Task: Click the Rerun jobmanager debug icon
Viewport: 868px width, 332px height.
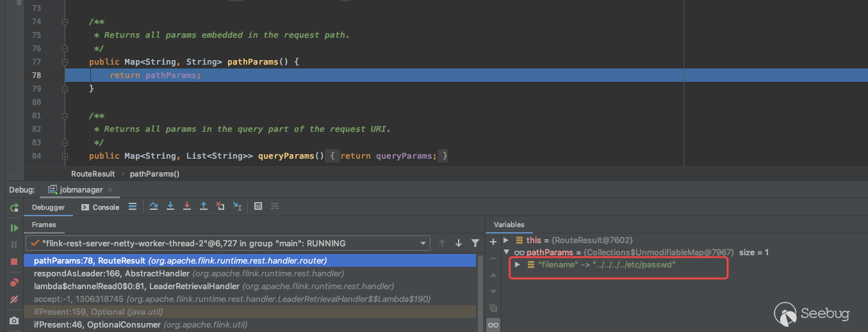Action: [x=14, y=208]
